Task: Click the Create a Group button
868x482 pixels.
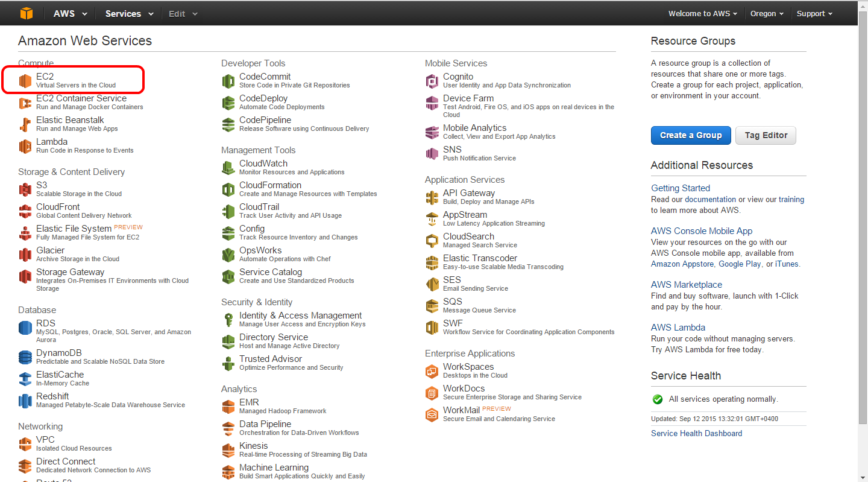Action: (x=691, y=135)
